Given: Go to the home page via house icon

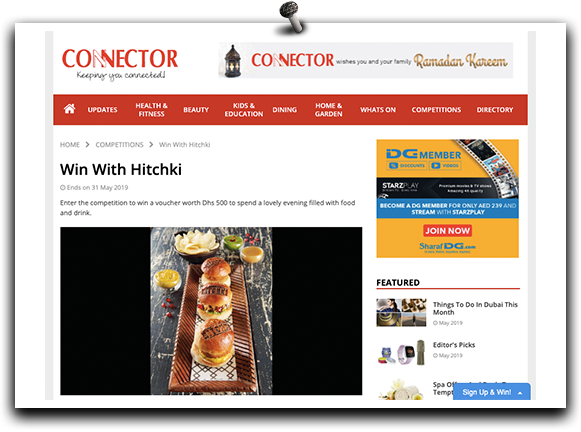Looking at the screenshot, I should coord(69,109).
